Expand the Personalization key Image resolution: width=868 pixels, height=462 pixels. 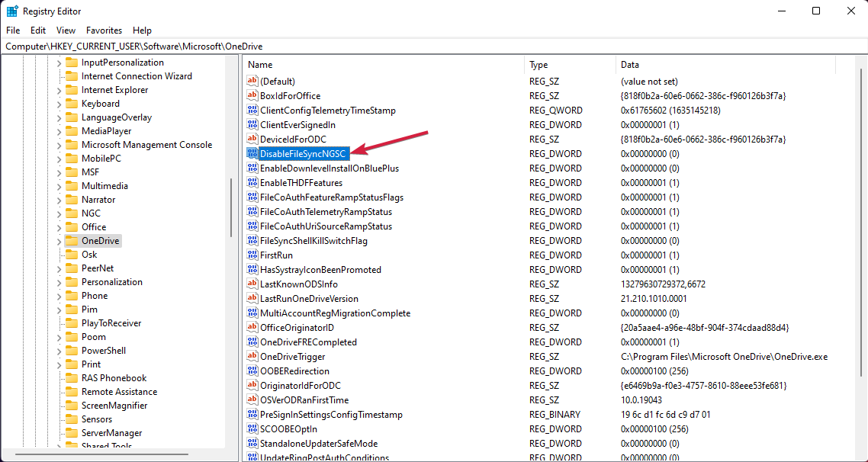click(59, 281)
